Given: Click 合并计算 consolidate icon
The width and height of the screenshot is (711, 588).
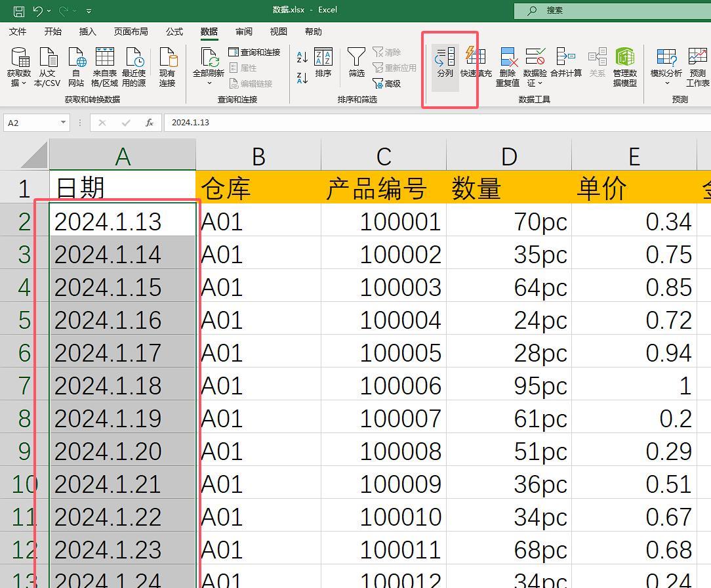Looking at the screenshot, I should [x=566, y=57].
